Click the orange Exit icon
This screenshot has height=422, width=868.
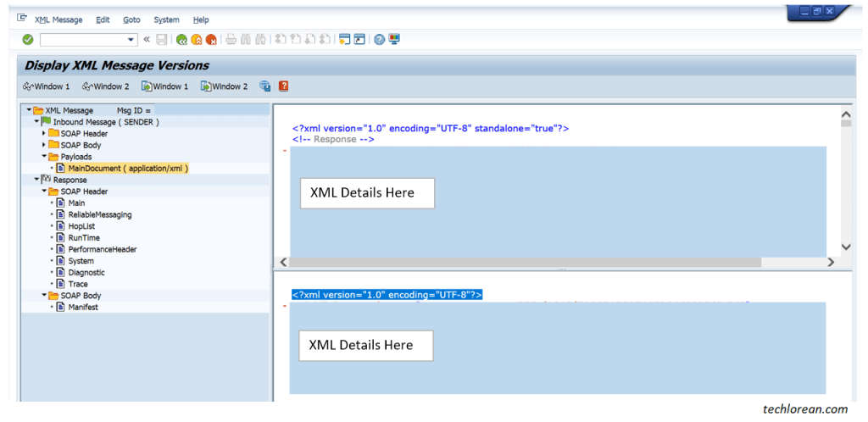tap(197, 39)
